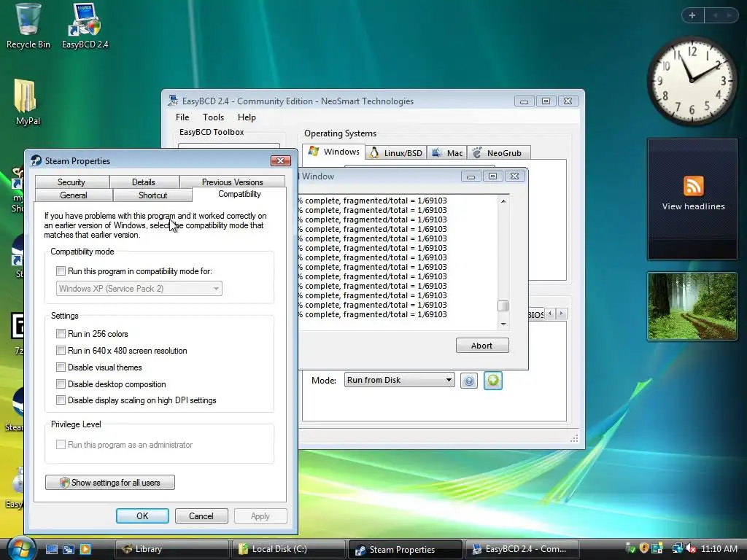Switch to Library taskbar window
Screen dimensions: 747x560
[x=171, y=549]
